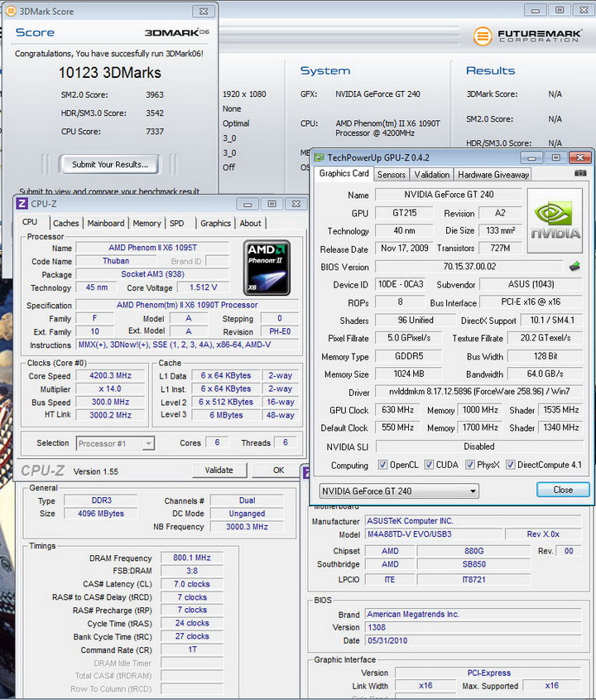Open the Sensors tab in GPU-Z

392,175
